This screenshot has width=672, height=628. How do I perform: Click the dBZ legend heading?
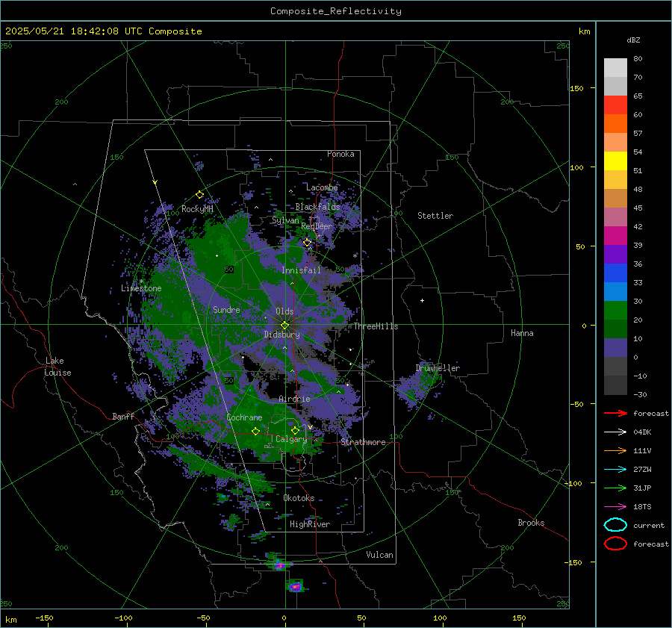pyautogui.click(x=633, y=40)
